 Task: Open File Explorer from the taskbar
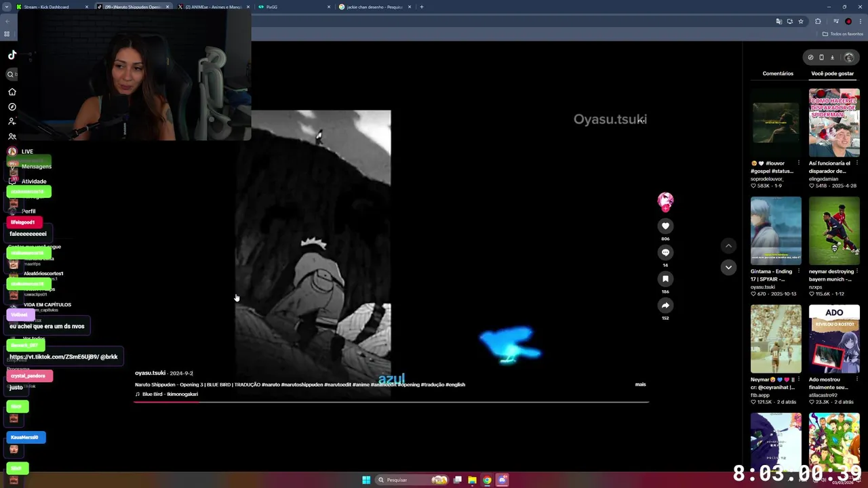472,480
